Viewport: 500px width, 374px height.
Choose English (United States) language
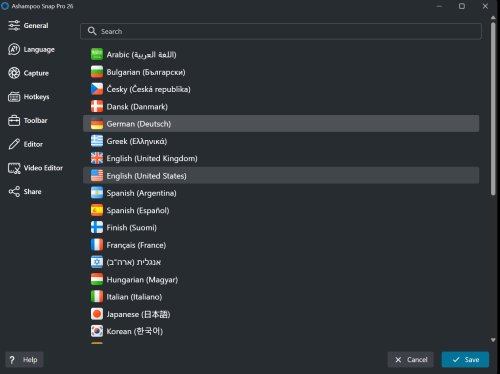click(x=281, y=176)
